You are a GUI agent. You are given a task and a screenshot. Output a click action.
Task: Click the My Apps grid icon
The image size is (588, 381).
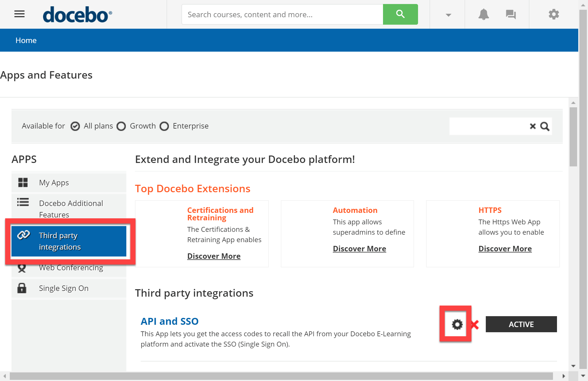point(23,182)
